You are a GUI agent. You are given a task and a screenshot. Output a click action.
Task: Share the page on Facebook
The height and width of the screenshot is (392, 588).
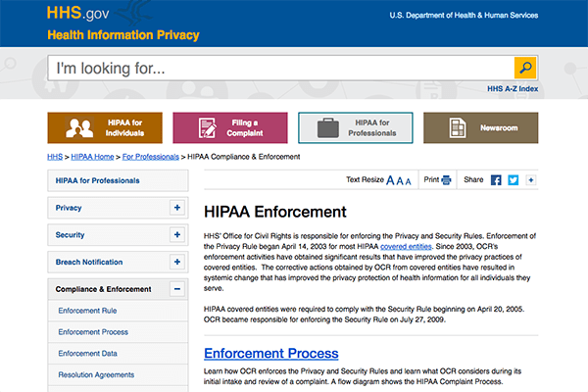(x=496, y=180)
